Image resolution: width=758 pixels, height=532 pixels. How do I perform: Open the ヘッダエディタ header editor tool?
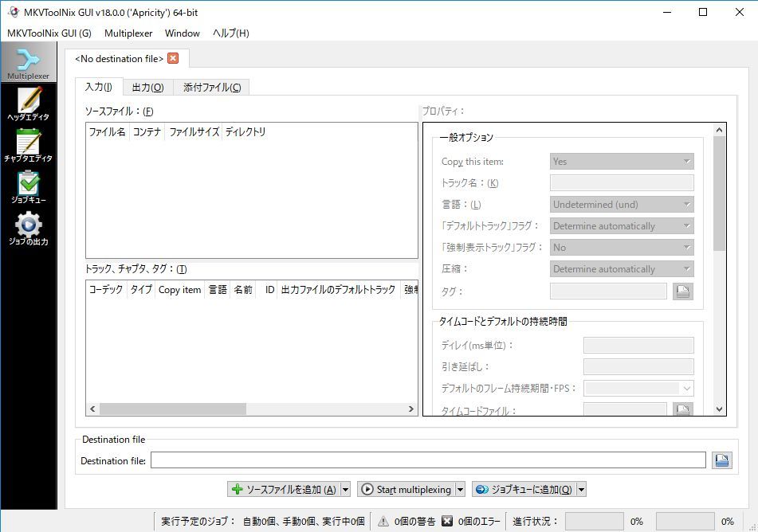pyautogui.click(x=28, y=104)
